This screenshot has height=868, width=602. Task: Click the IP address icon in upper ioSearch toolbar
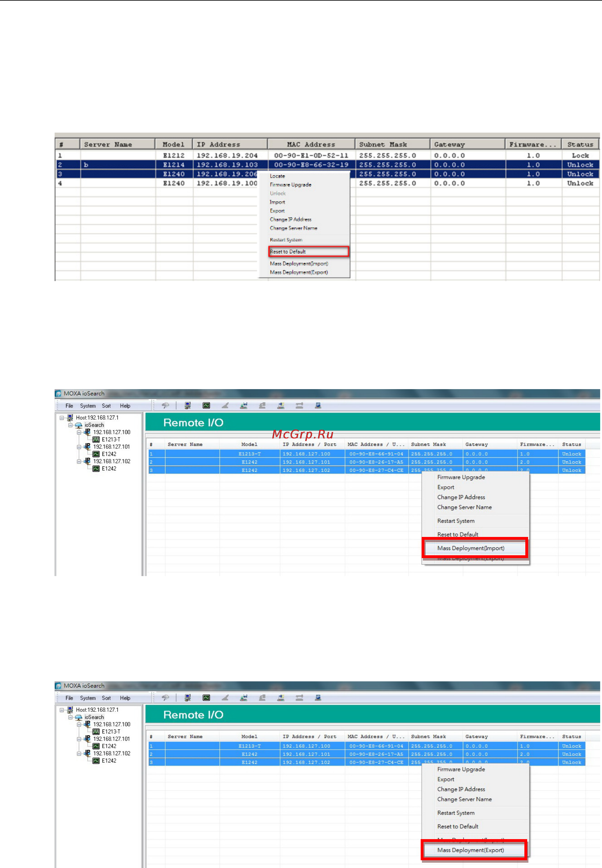click(318, 406)
